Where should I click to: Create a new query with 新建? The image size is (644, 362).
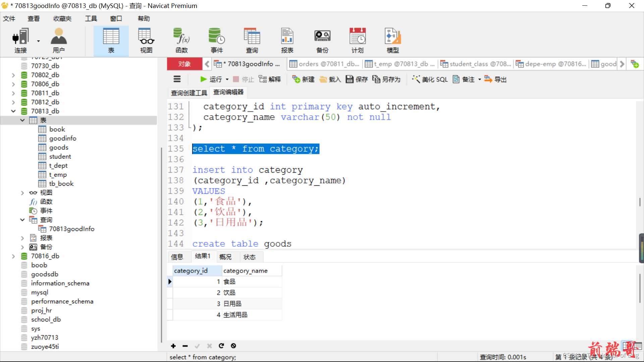[303, 79]
